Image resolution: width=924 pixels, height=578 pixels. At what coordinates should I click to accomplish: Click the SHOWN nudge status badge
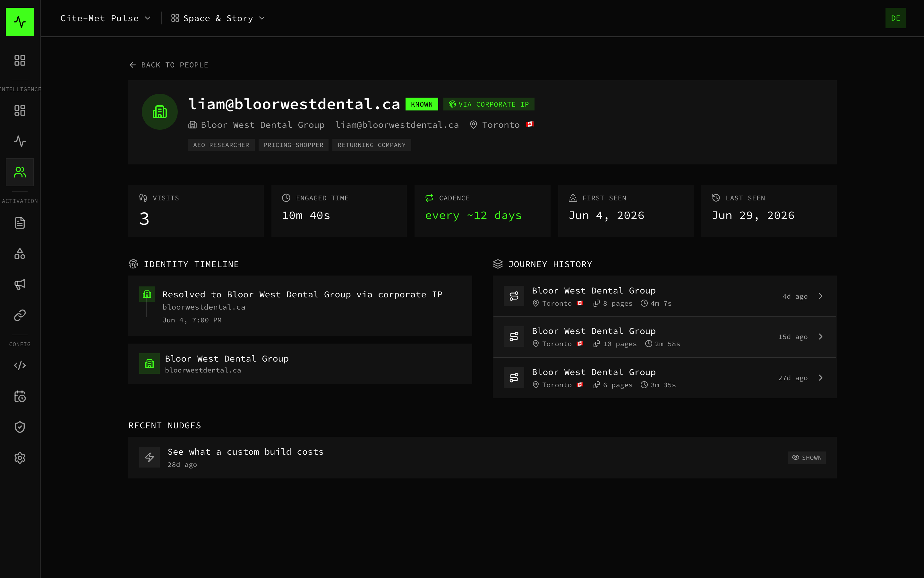coord(807,458)
